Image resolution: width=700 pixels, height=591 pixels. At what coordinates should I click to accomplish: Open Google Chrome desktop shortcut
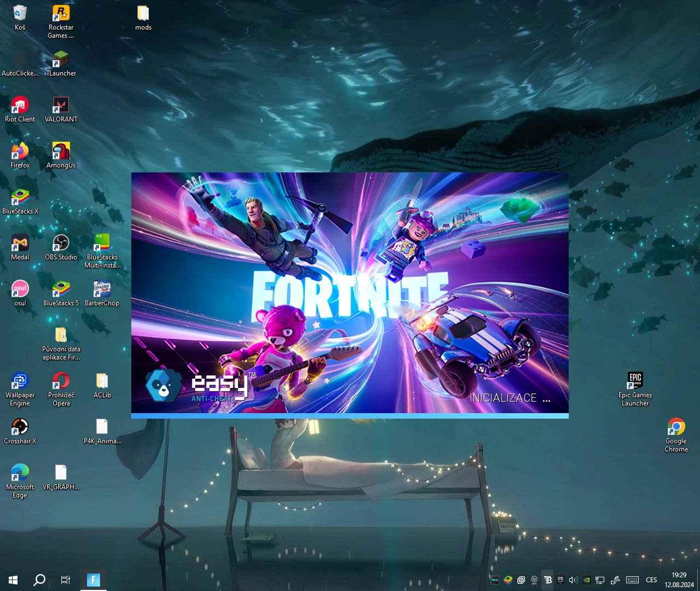coord(676,436)
